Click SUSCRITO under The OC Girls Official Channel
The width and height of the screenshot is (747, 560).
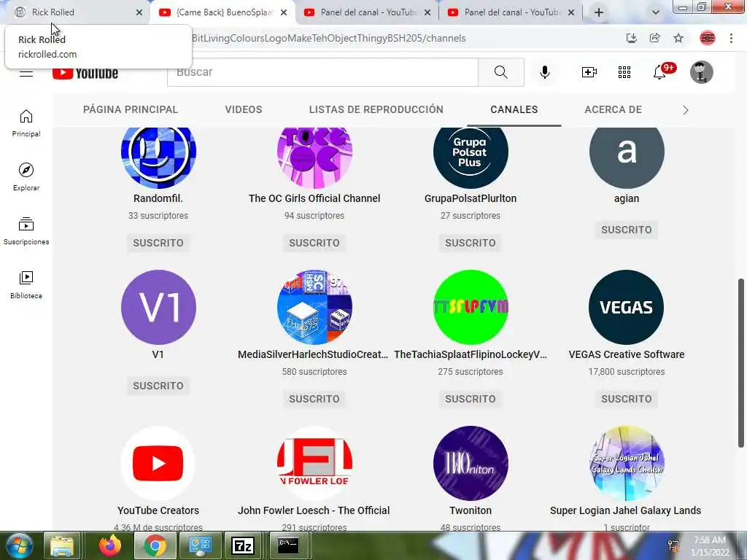click(x=314, y=243)
